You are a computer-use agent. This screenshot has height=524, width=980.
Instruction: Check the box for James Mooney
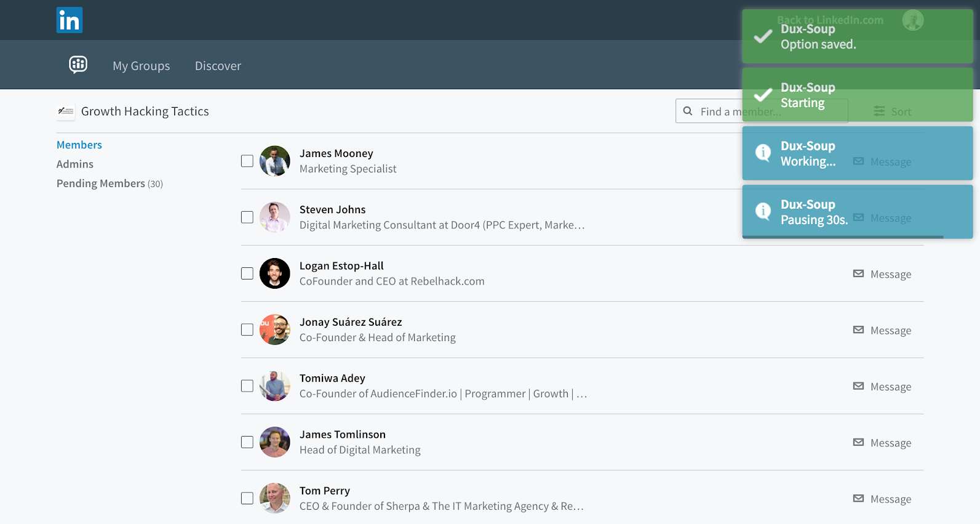click(247, 161)
